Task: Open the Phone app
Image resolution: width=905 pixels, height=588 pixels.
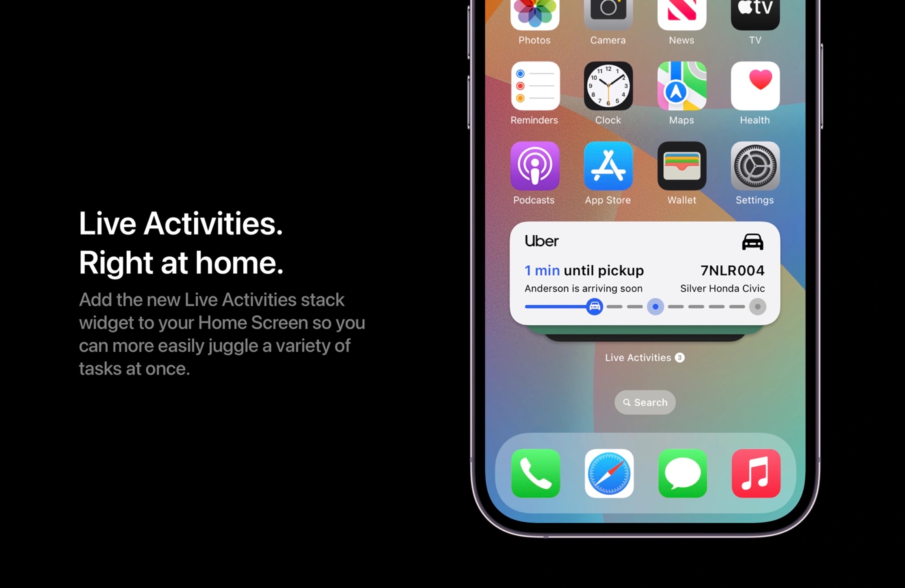Action: (534, 472)
